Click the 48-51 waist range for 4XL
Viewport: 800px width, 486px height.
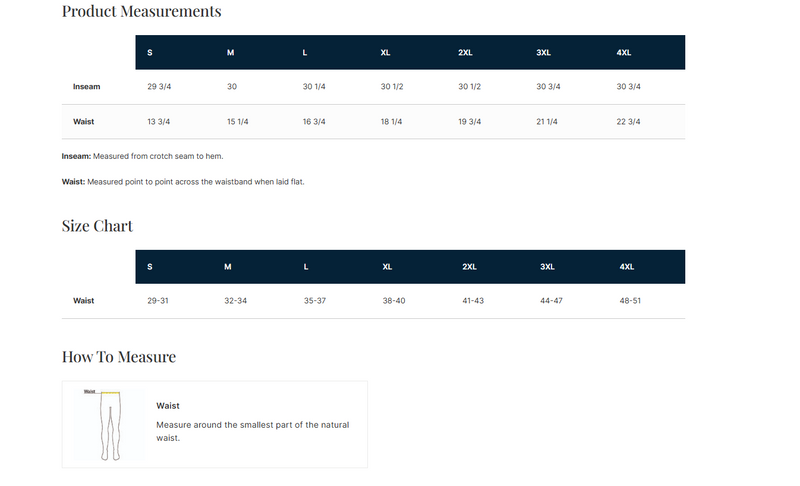coord(630,301)
